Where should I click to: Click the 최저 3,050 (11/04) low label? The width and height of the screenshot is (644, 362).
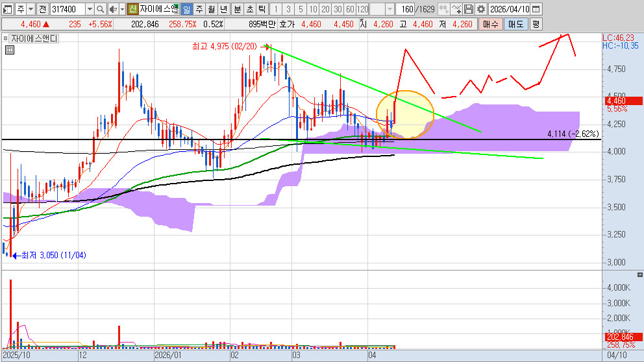tap(53, 256)
